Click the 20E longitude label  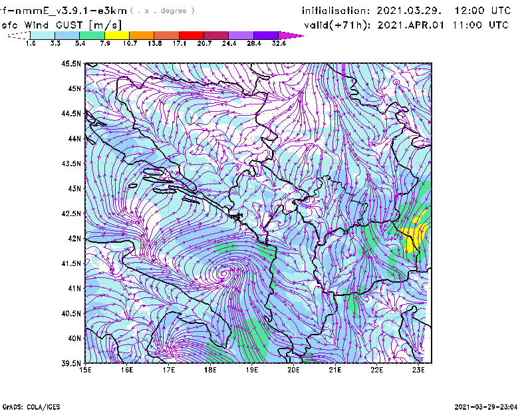click(x=293, y=370)
